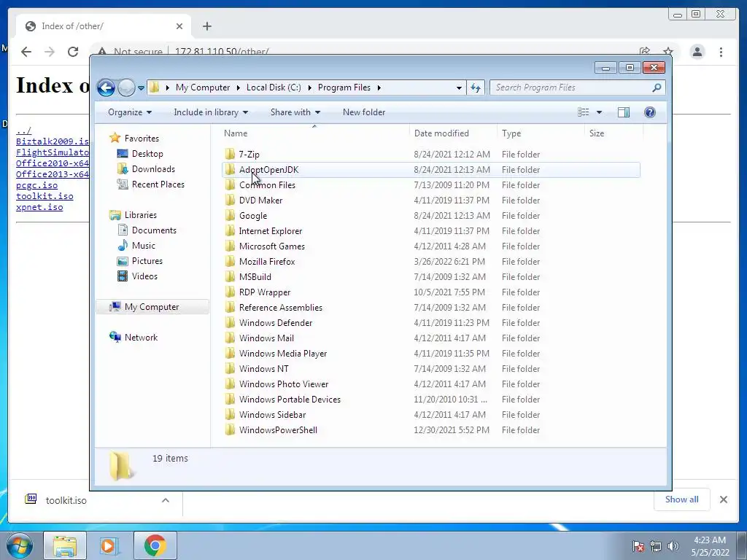747x560 pixels.
Task: Open toolkit.iso download options chevron
Action: coord(166,500)
